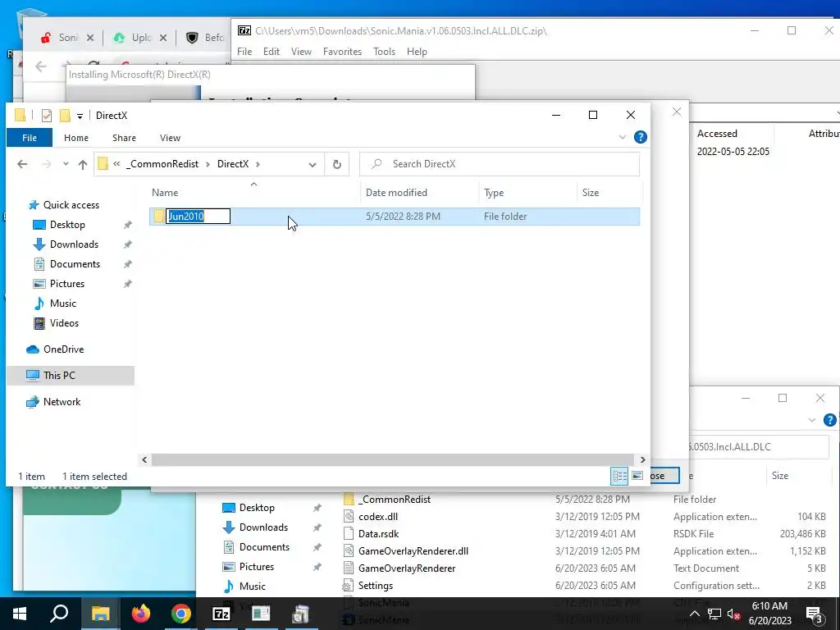Sort by Date modified column
Screen dimensions: 840x630
point(420,192)
